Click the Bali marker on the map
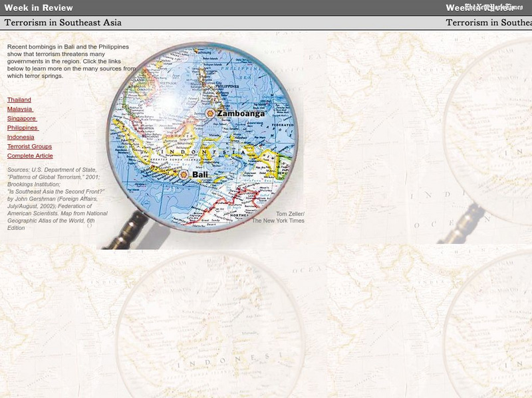The image size is (532, 398). 184,175
